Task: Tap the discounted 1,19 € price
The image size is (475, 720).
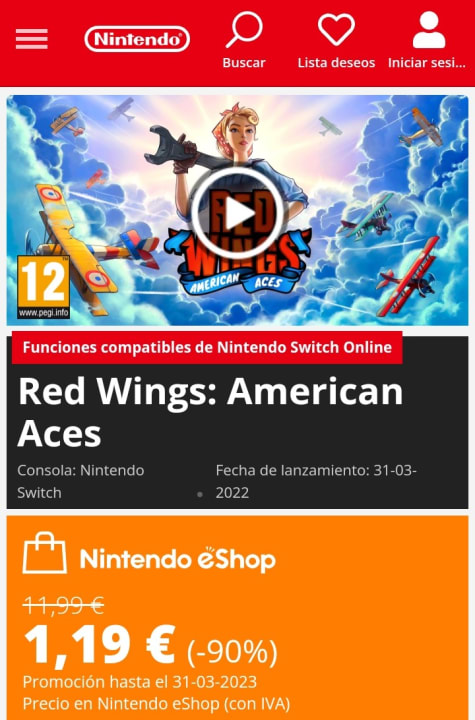Action: click(x=100, y=646)
